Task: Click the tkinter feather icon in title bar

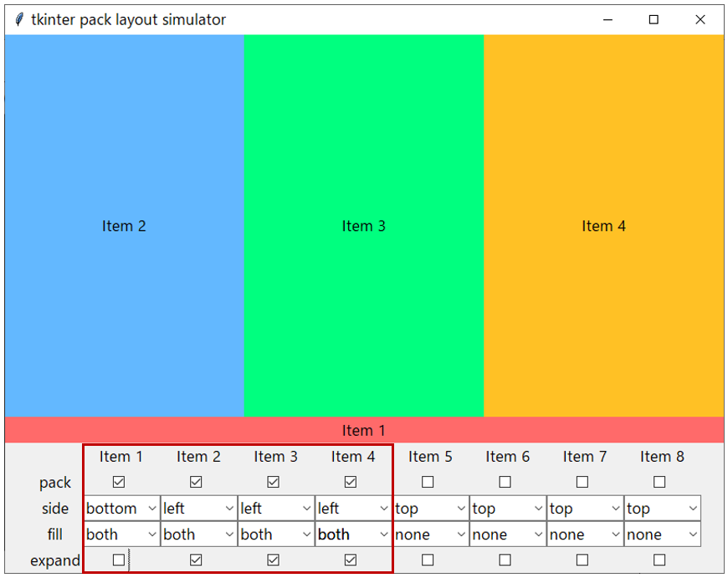Action: click(19, 19)
